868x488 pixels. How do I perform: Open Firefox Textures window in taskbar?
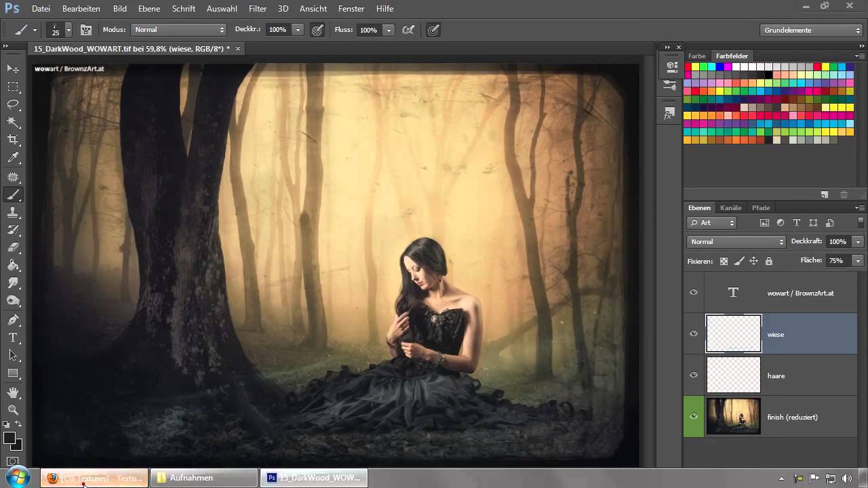click(x=95, y=478)
